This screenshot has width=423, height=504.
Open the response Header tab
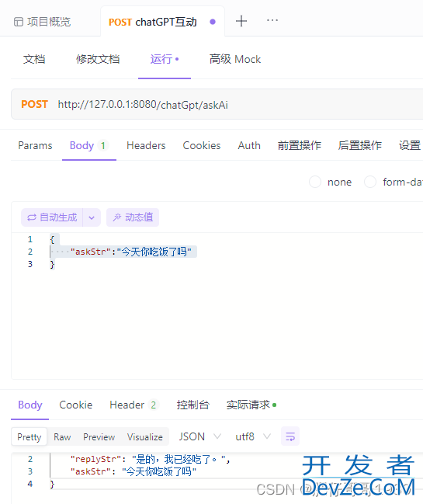coord(133,405)
